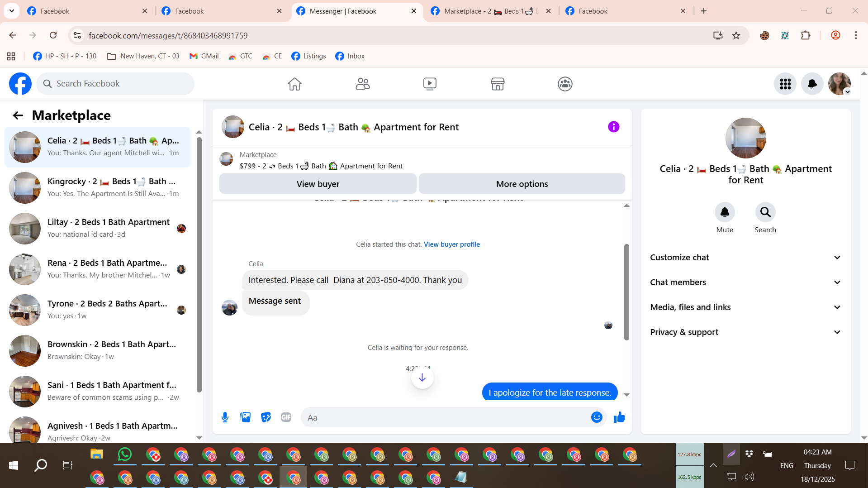Open the Groups icon in top navigation
This screenshot has height=488, width=868.
click(x=565, y=84)
